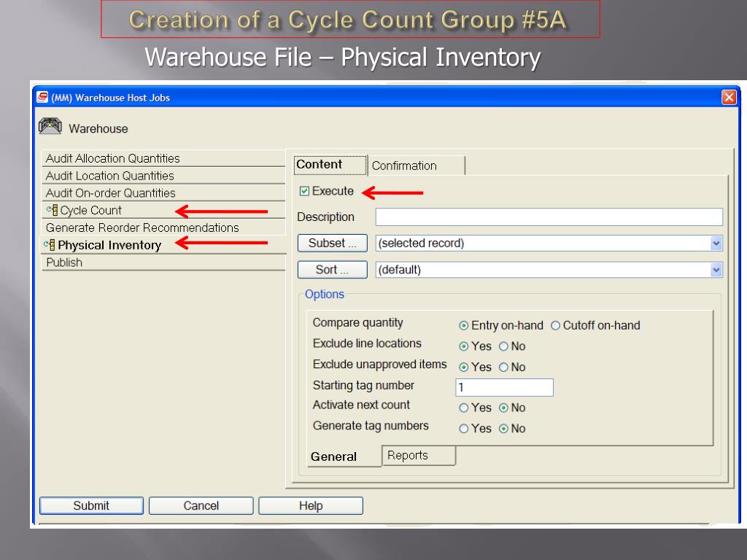Select Audit Location Quantities job
Viewport: 747px width, 560px height.
163,176
